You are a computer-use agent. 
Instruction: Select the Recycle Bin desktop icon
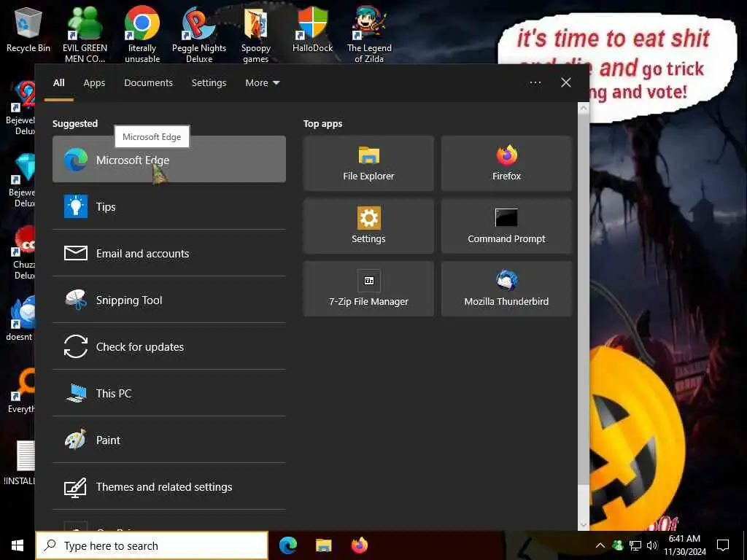coord(28,31)
